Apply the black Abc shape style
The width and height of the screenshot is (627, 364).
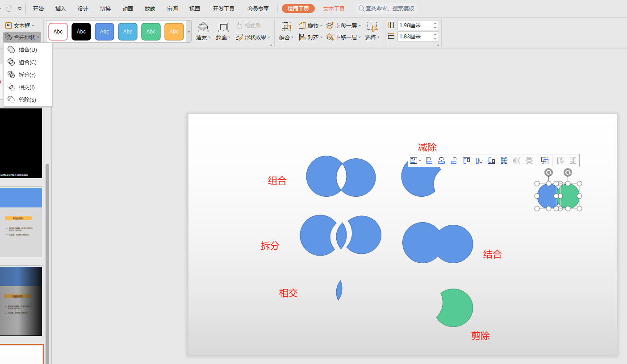(x=81, y=32)
